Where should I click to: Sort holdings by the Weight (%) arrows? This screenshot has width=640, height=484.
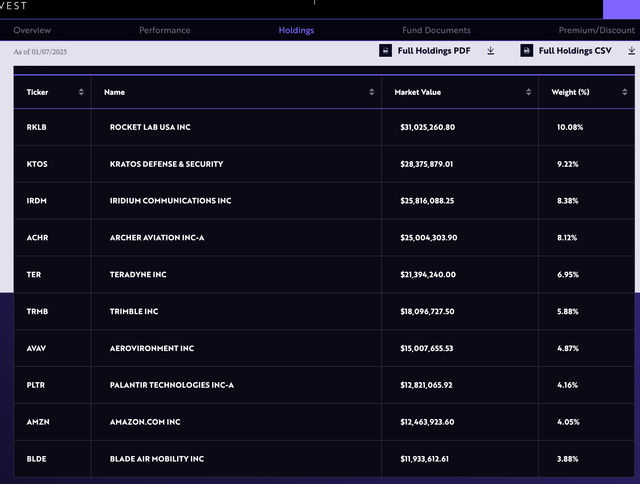click(x=624, y=92)
